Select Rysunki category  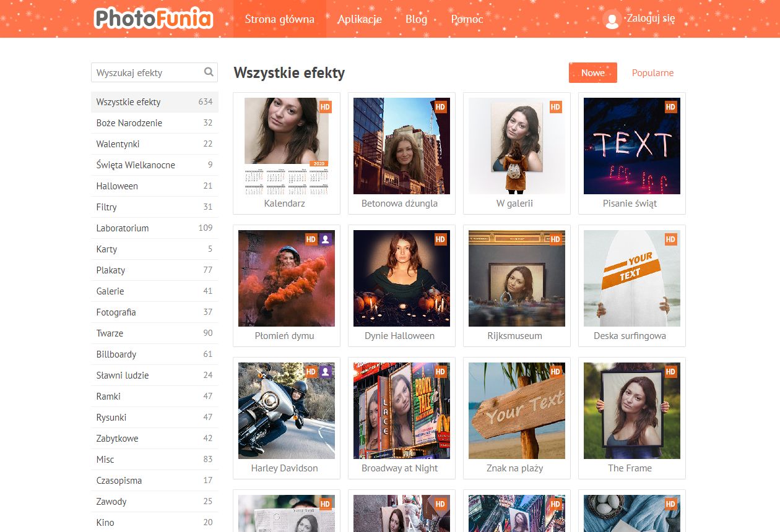(154, 418)
